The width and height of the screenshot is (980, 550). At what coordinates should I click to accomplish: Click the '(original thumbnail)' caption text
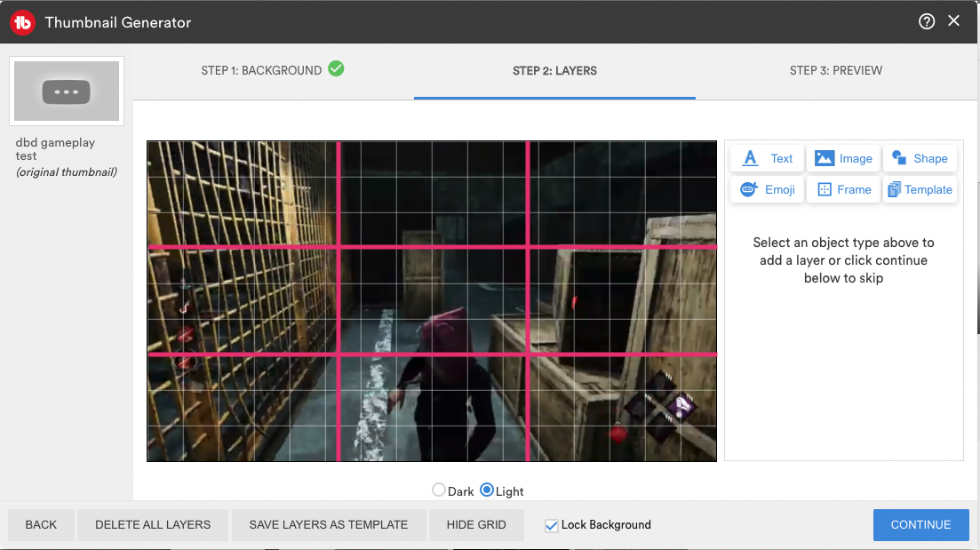[67, 171]
